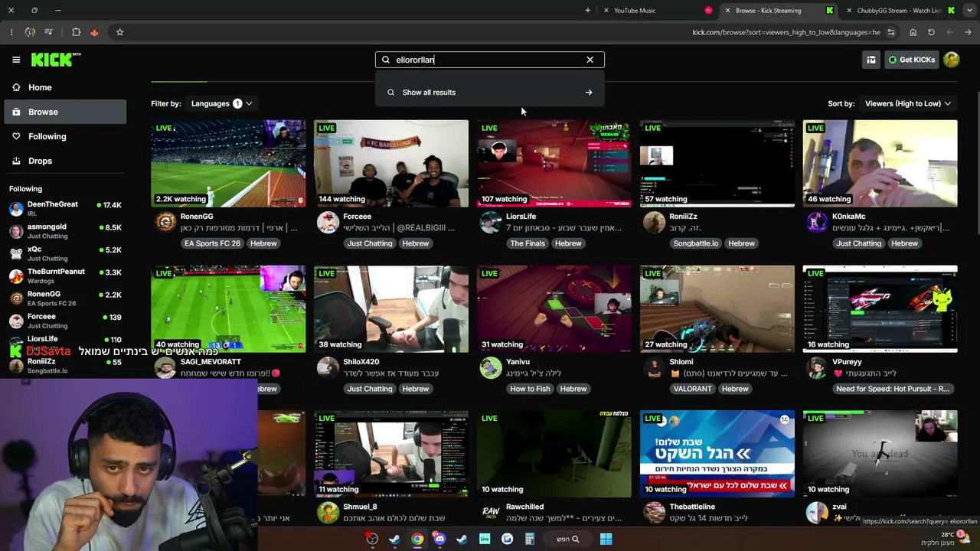Click the search field containing eliororllan
Screen dimensions: 980x551
click(x=489, y=60)
